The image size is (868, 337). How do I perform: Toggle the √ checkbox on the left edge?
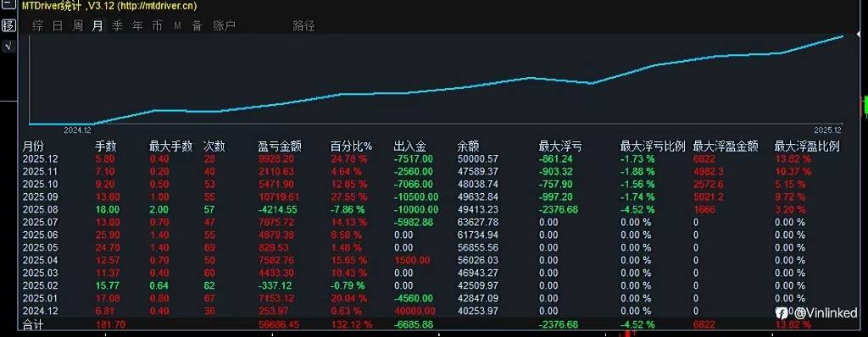coord(8,46)
